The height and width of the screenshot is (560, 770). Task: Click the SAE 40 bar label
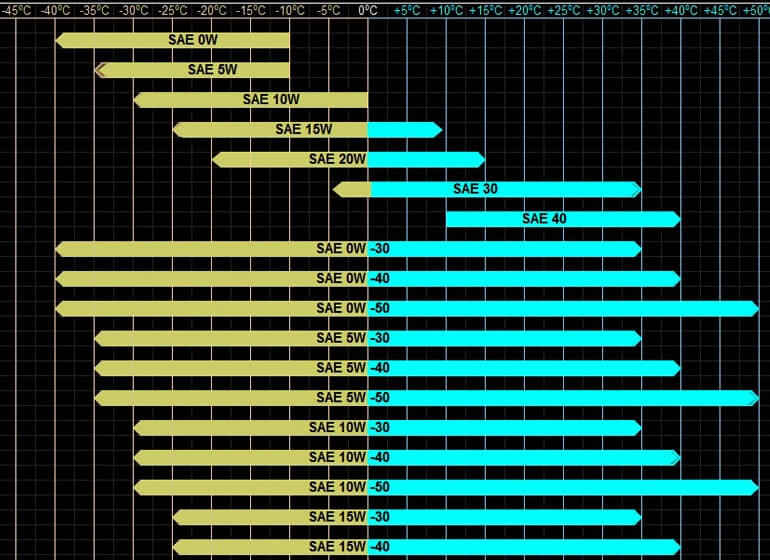point(544,219)
